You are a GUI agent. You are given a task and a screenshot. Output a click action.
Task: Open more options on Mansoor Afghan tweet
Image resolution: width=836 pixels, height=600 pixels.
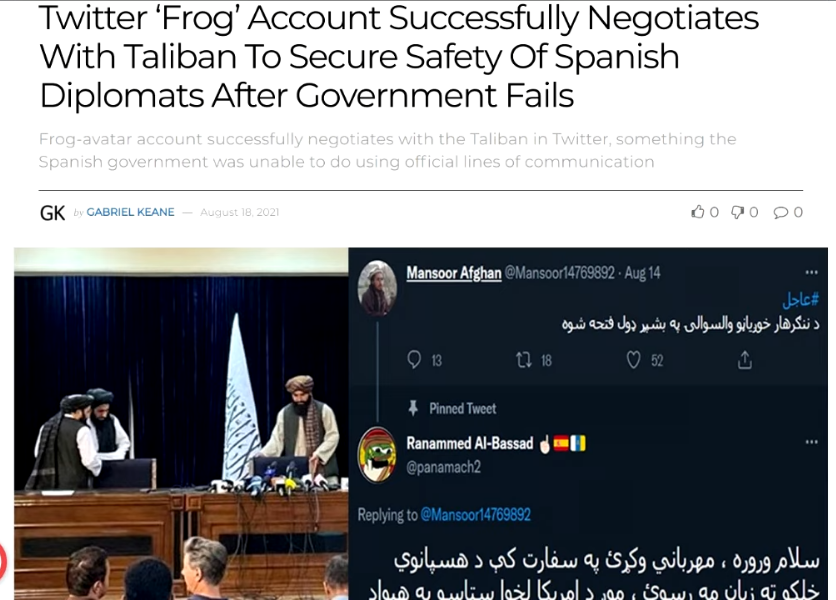coord(811,273)
